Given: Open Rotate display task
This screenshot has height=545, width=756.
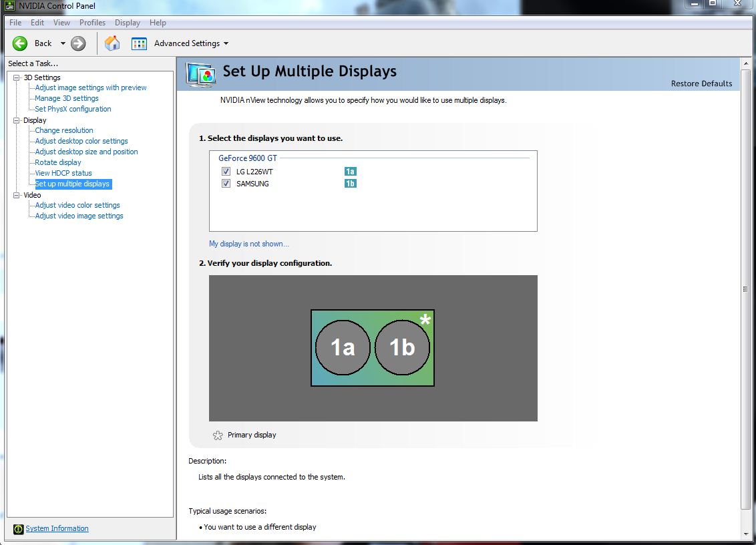Looking at the screenshot, I should 58,162.
